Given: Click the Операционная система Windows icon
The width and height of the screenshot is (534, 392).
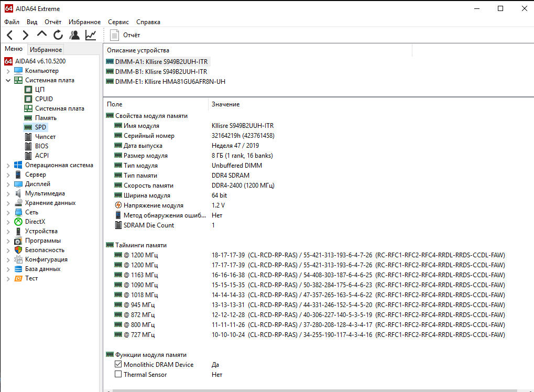Looking at the screenshot, I should [x=18, y=165].
